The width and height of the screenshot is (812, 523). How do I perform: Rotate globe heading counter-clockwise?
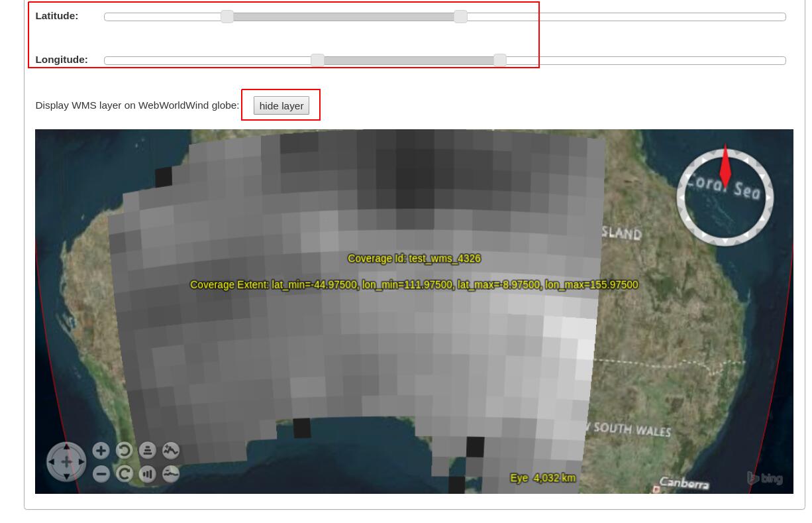tap(124, 451)
